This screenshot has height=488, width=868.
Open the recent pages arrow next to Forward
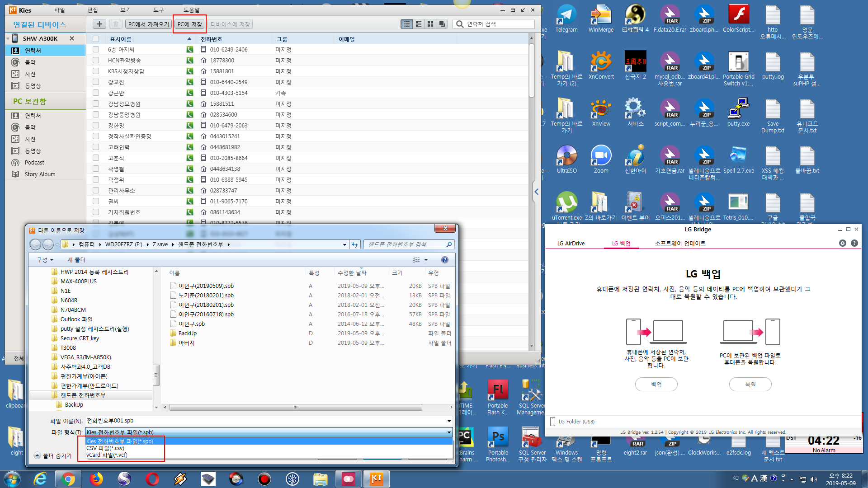coord(57,244)
